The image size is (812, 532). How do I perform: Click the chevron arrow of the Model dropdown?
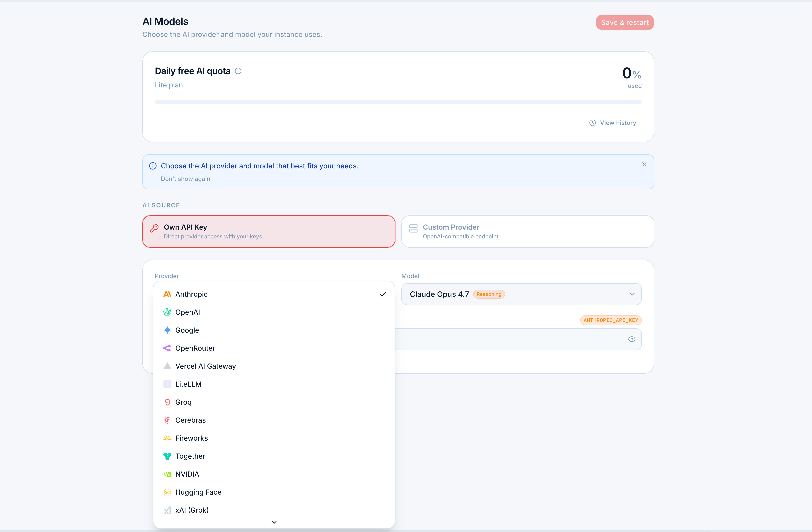[632, 294]
